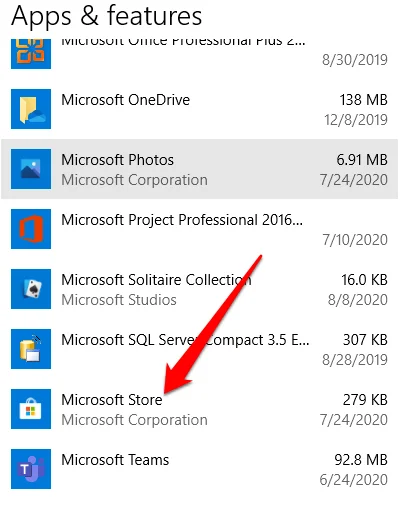Click the 92.8 MB size of Teams
Viewport: 413px width, 509px height.
point(361,460)
